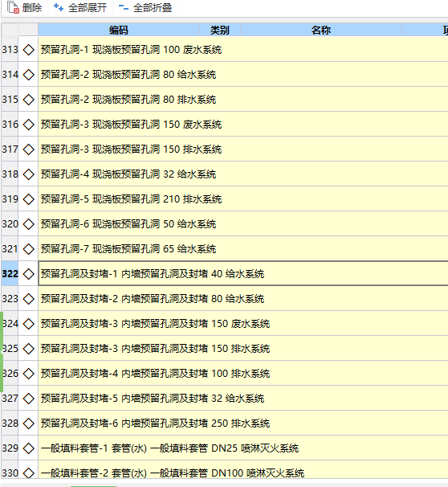Click diamond icon in row 319
Image resolution: width=448 pixels, height=487 pixels.
click(29, 199)
